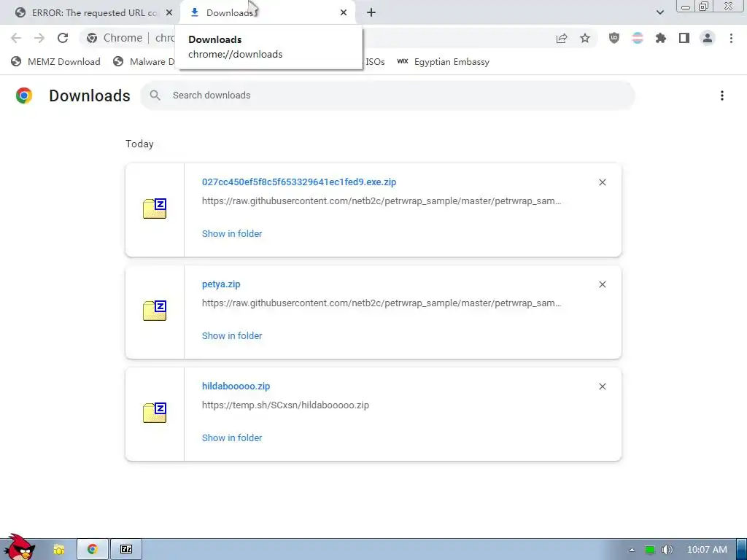This screenshot has height=560, width=747.
Task: Click the zip icon for hildabooooo.zip
Action: click(155, 413)
